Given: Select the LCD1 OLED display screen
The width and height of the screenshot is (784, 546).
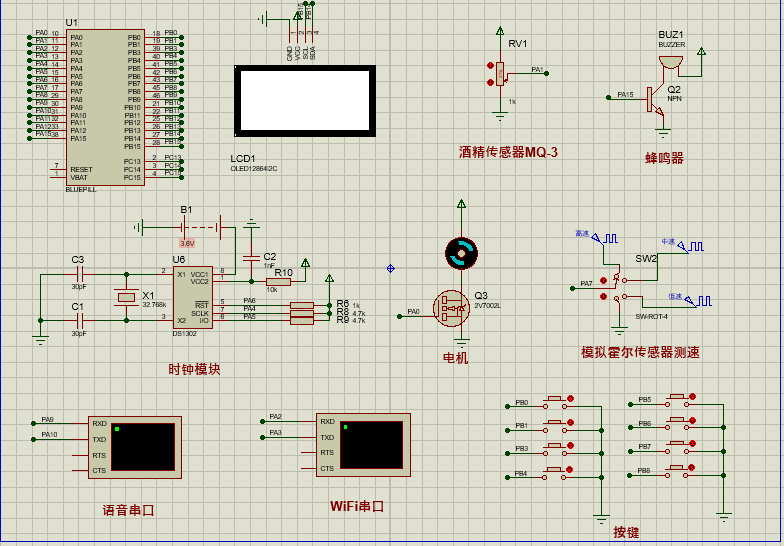Looking at the screenshot, I should (305, 100).
